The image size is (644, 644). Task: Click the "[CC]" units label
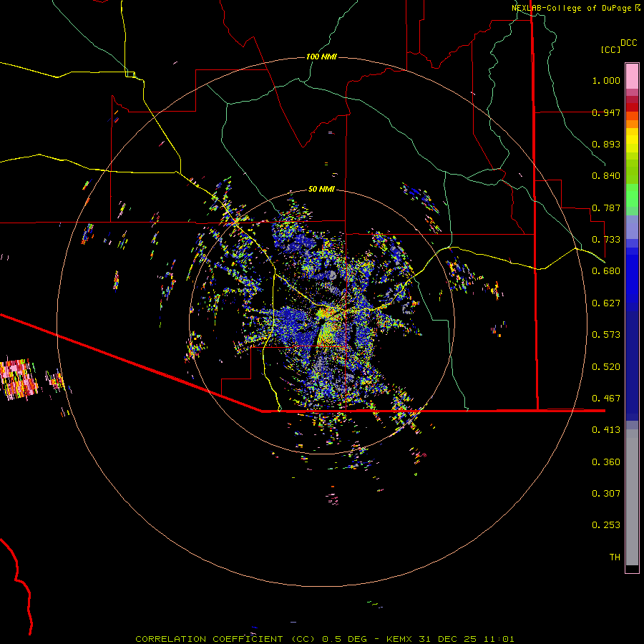click(x=611, y=49)
